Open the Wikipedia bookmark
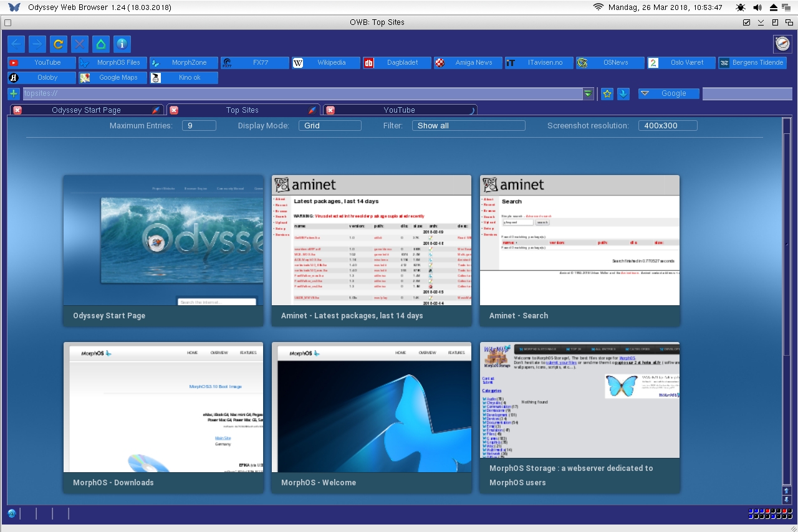Image resolution: width=798 pixels, height=532 pixels. click(x=326, y=63)
